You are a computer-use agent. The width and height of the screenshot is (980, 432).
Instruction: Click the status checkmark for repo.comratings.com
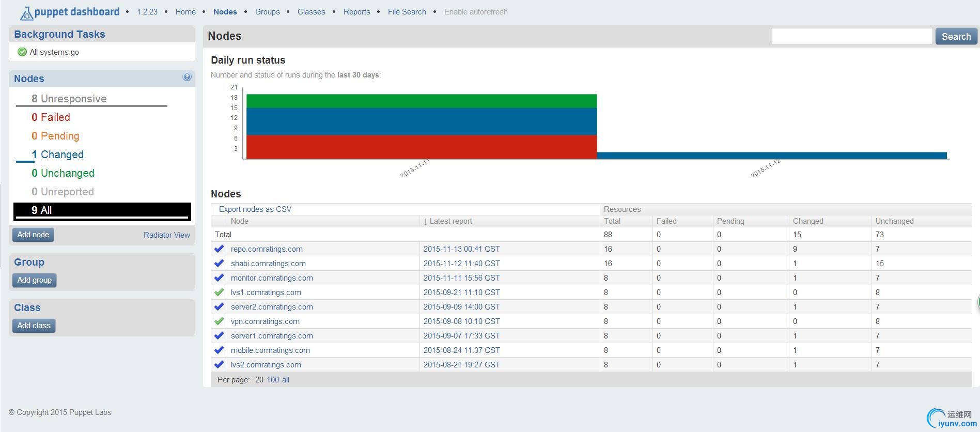tap(219, 249)
